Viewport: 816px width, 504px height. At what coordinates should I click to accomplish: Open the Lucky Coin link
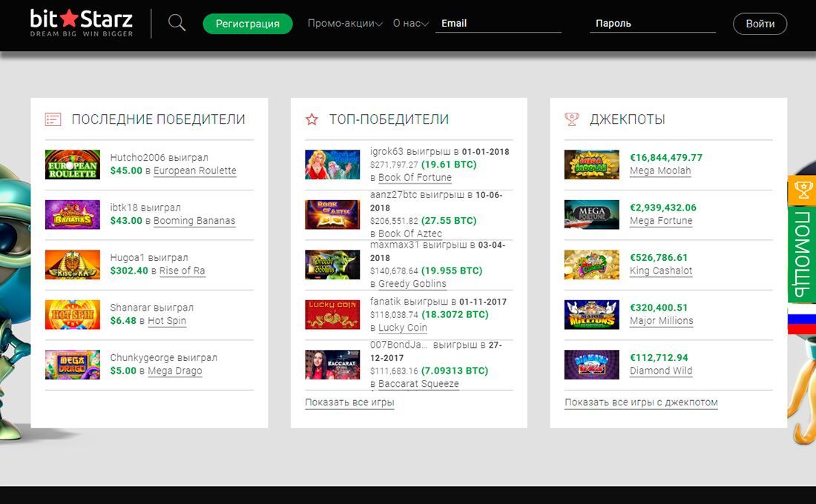tap(402, 327)
